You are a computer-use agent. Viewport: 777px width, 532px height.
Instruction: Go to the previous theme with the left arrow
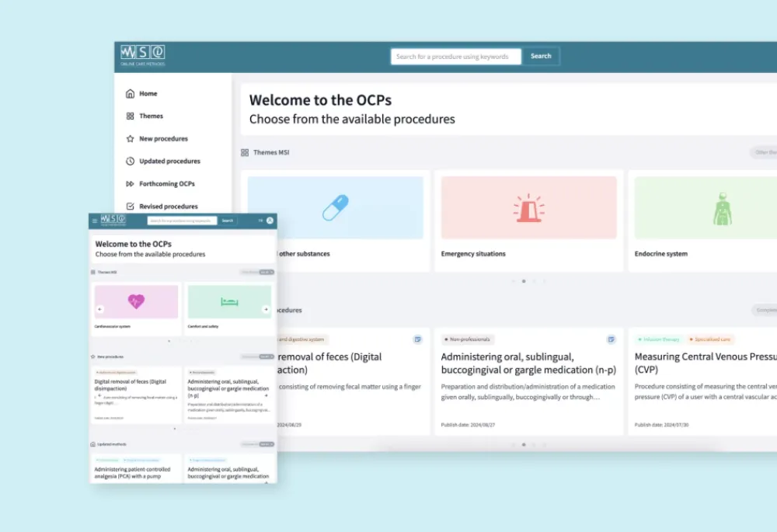100,309
